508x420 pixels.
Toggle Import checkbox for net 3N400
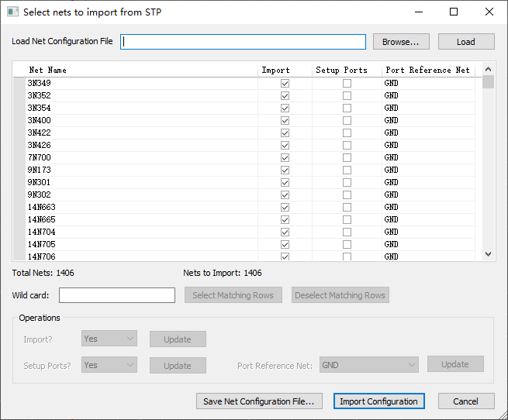tap(285, 121)
